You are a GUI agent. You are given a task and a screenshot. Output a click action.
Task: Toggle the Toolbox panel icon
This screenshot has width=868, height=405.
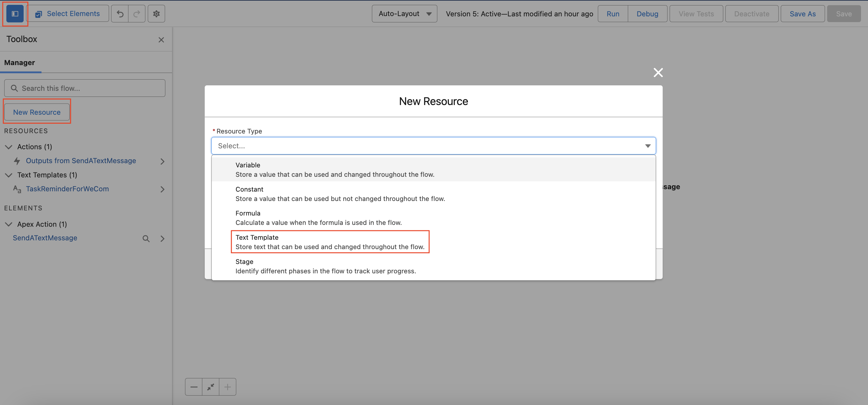click(15, 14)
